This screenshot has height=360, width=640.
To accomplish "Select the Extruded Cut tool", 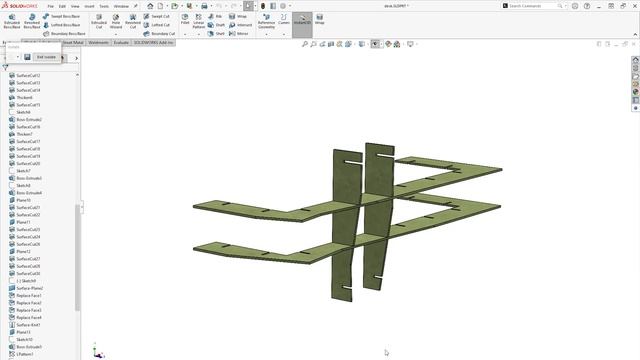I will (x=99, y=21).
